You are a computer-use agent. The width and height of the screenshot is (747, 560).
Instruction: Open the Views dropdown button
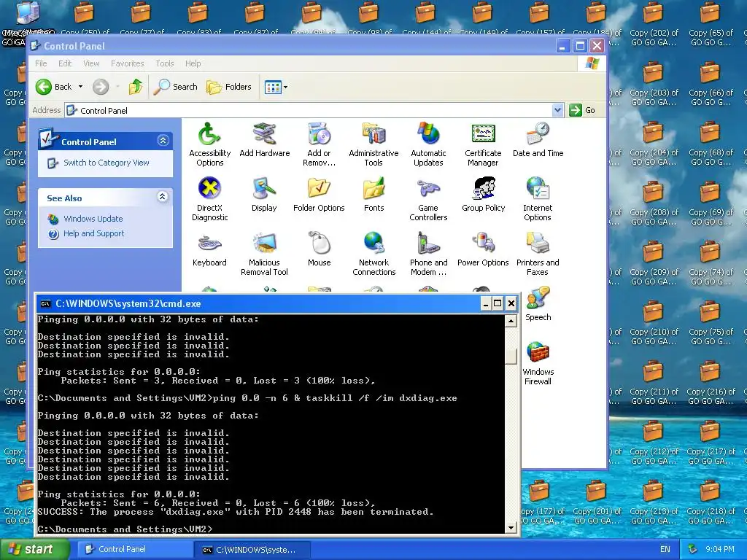point(276,87)
